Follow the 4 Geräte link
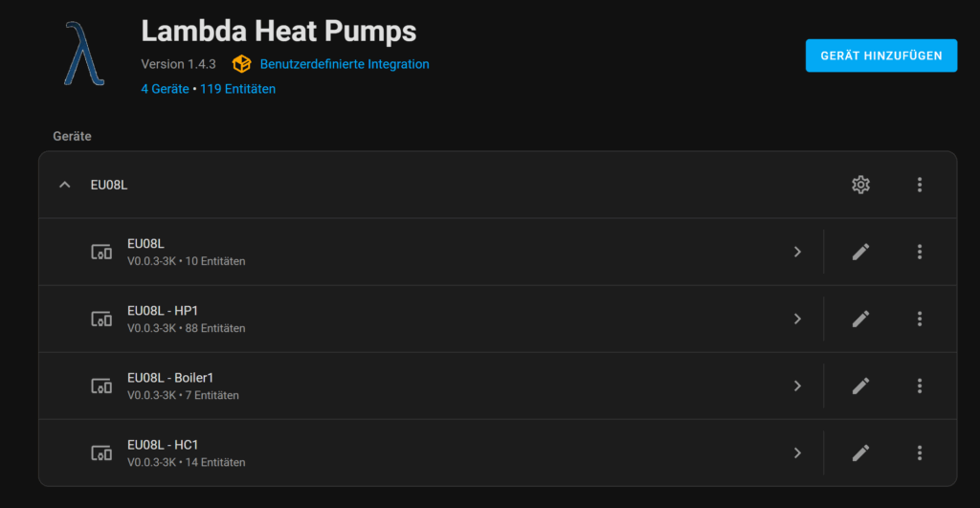Image resolution: width=980 pixels, height=508 pixels. pos(165,89)
